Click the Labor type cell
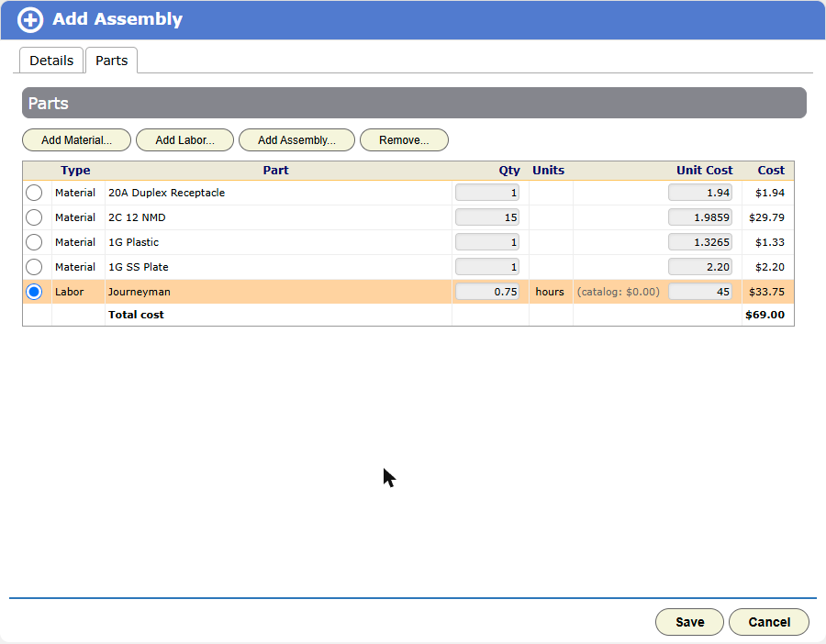Image resolution: width=826 pixels, height=644 pixels. [x=69, y=292]
